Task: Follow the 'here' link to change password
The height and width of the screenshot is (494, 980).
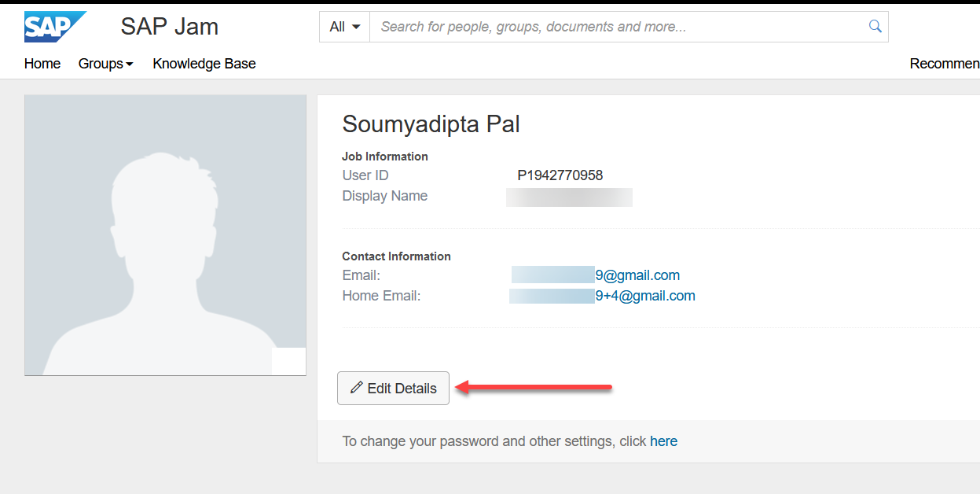Action: (x=663, y=441)
